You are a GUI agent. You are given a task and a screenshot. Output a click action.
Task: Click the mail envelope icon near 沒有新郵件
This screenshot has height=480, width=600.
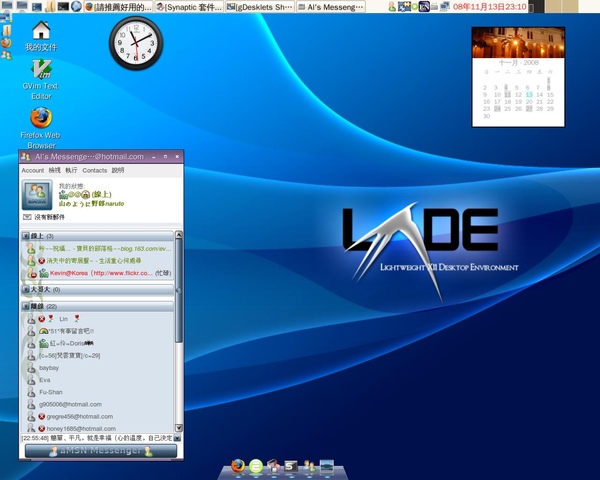[27, 217]
